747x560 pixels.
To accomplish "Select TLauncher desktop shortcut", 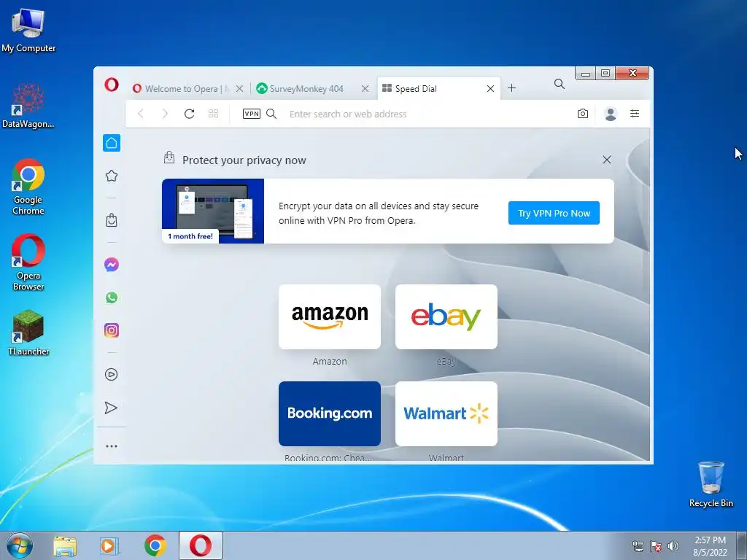I will pyautogui.click(x=28, y=332).
